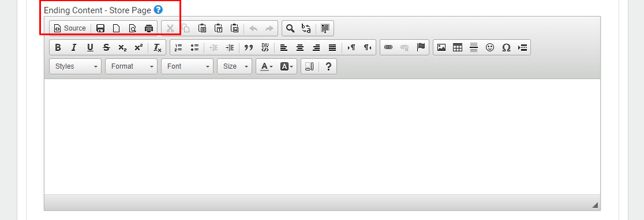This screenshot has width=644, height=220.
Task: Click the Copy icon
Action: pos(186,28)
